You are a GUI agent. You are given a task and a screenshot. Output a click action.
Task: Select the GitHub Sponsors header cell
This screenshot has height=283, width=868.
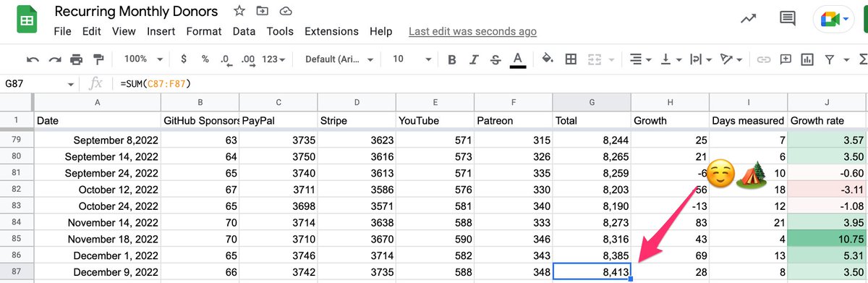[x=200, y=120]
